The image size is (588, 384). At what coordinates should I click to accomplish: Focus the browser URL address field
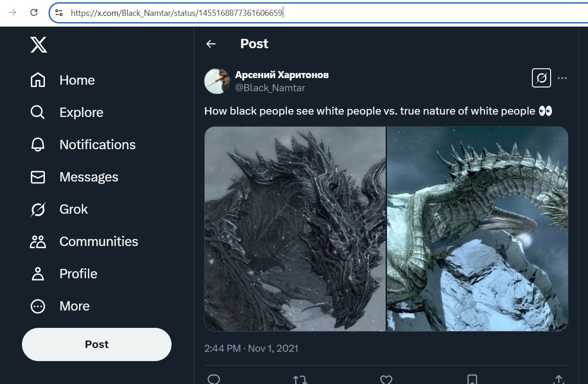(x=318, y=13)
